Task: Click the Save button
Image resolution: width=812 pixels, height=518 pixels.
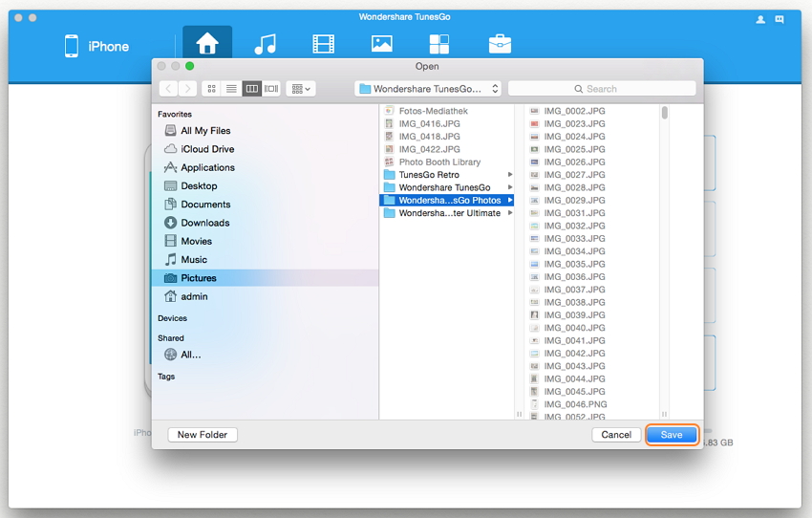Action: point(672,435)
